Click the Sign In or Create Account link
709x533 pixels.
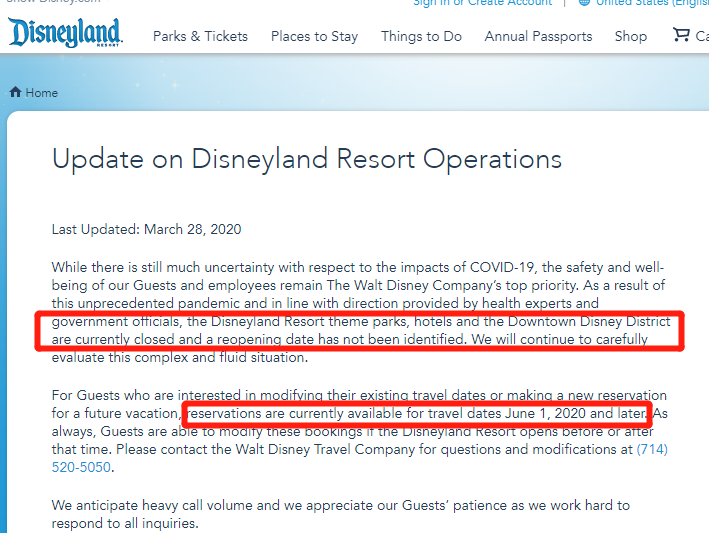[482, 3]
